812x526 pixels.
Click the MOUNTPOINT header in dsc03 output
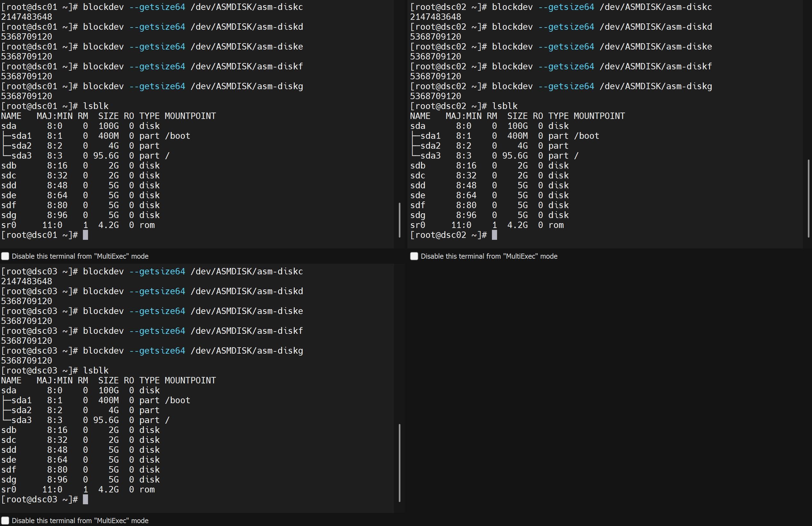190,381
